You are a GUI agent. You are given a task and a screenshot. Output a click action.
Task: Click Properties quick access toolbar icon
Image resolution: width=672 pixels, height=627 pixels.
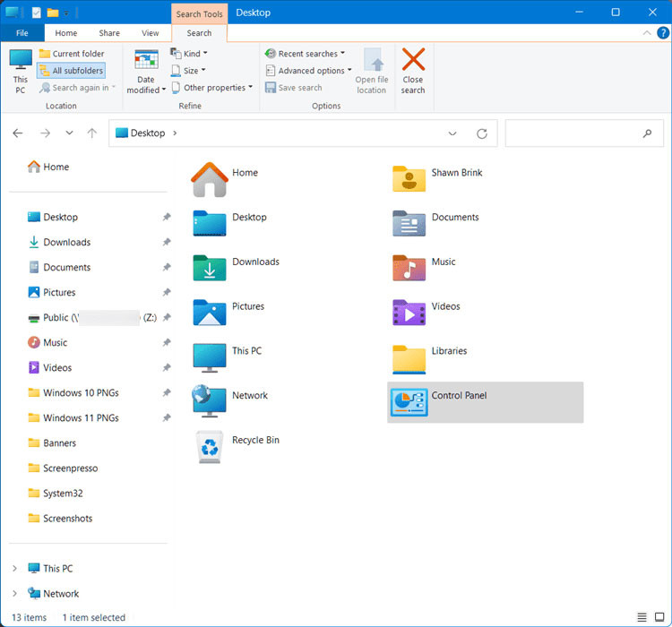tap(37, 13)
